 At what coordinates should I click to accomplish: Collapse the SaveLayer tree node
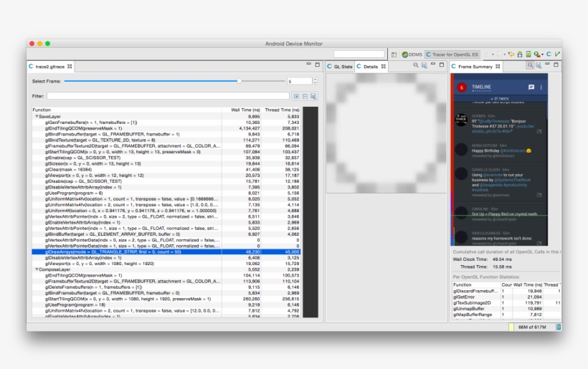coord(37,117)
